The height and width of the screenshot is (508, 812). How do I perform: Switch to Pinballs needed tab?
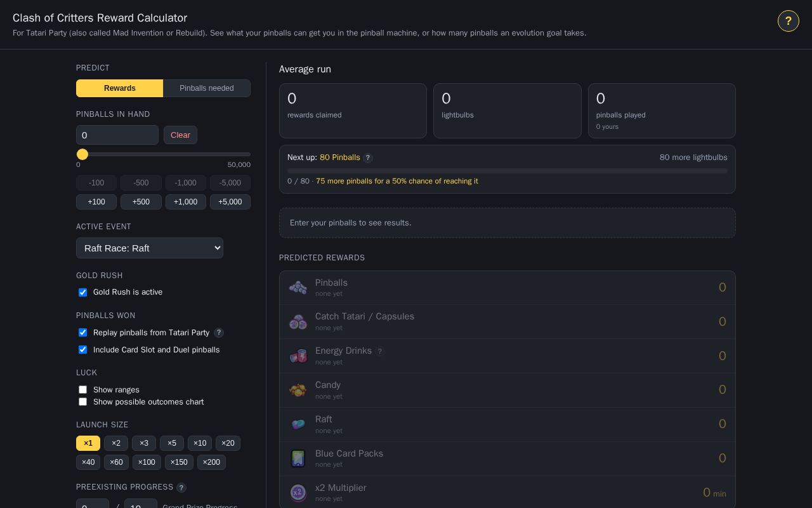[207, 88]
